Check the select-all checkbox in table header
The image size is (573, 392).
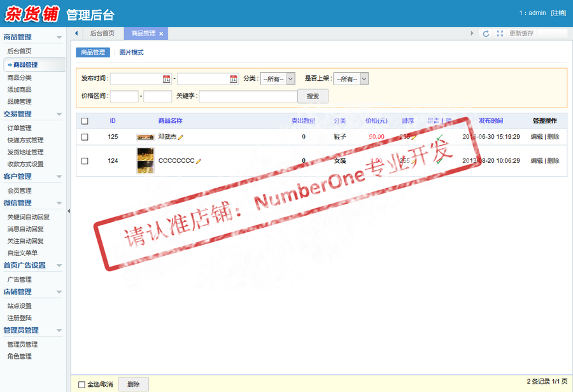click(x=86, y=120)
